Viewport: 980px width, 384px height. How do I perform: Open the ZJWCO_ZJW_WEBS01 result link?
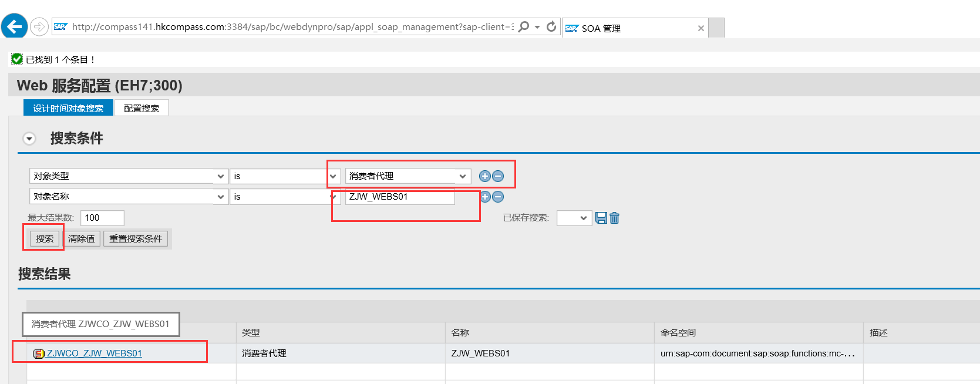[x=95, y=353]
